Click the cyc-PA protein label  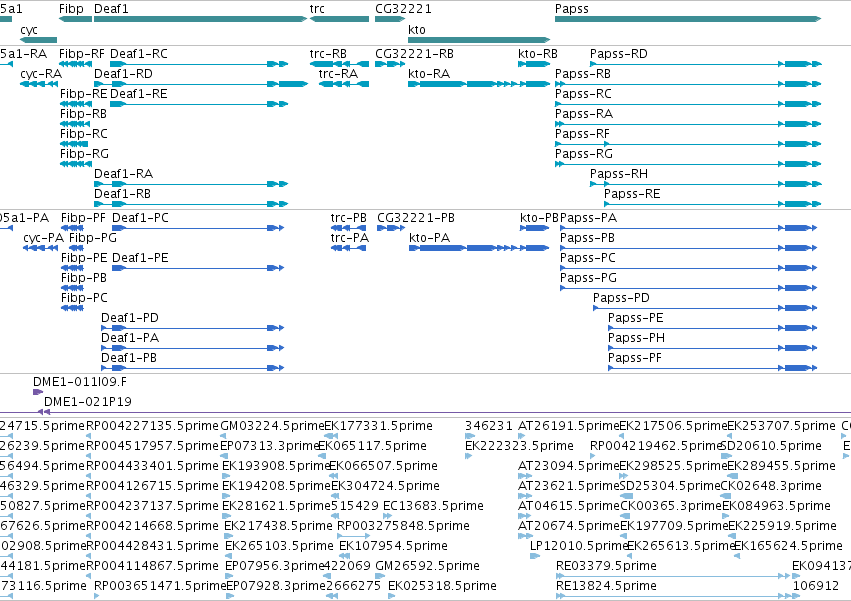tap(43, 238)
